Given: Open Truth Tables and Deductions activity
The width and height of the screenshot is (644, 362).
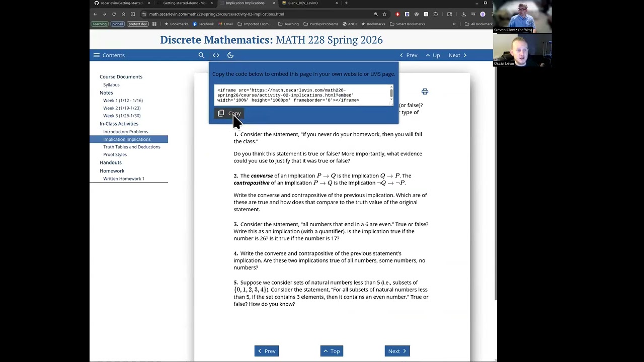Looking at the screenshot, I should 132,147.
